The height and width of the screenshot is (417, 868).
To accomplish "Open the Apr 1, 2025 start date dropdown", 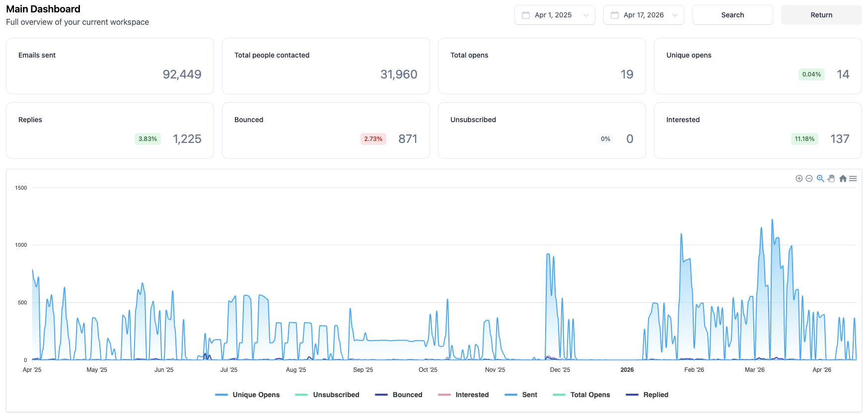I will click(x=555, y=15).
